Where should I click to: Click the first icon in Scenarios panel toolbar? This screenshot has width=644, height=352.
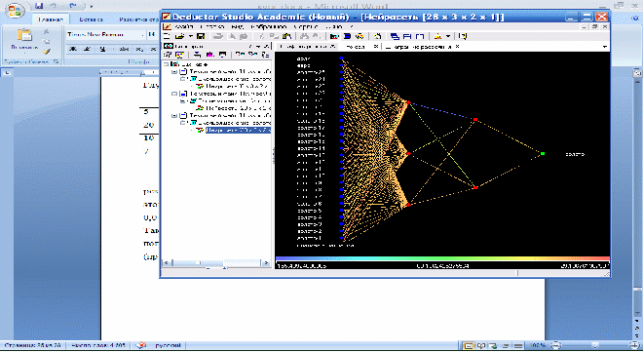168,55
